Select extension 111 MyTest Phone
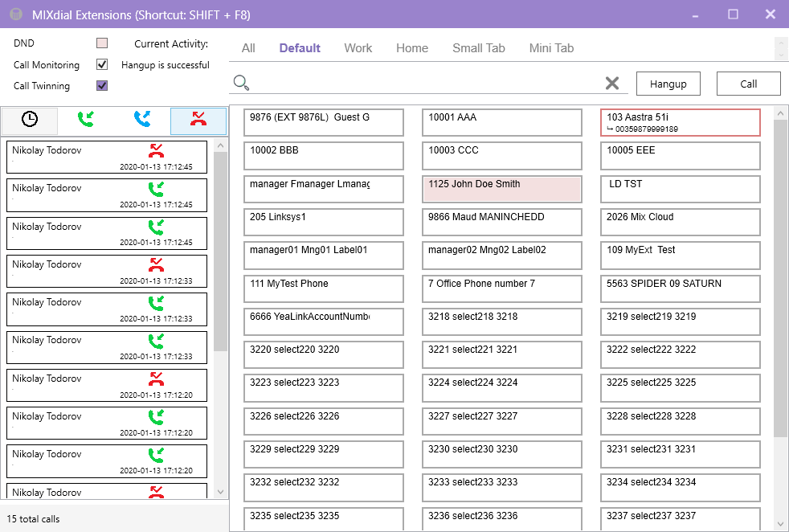789x532 pixels. click(x=324, y=289)
